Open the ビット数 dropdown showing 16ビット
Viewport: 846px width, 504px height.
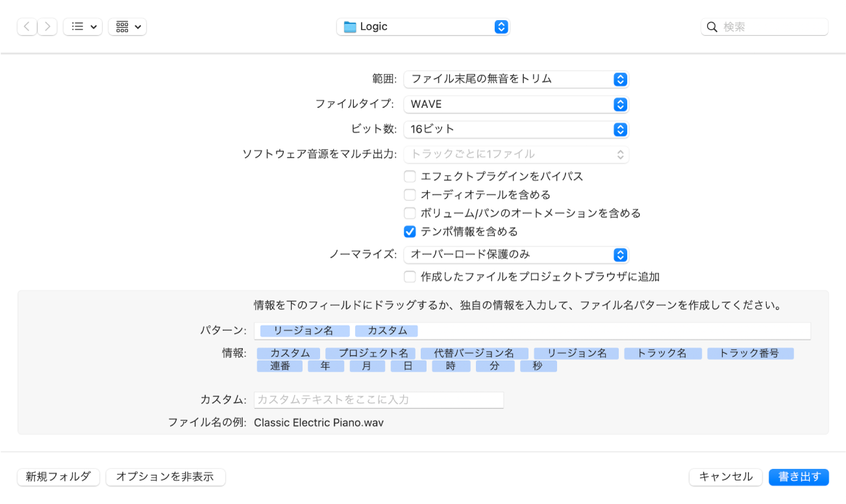click(621, 129)
